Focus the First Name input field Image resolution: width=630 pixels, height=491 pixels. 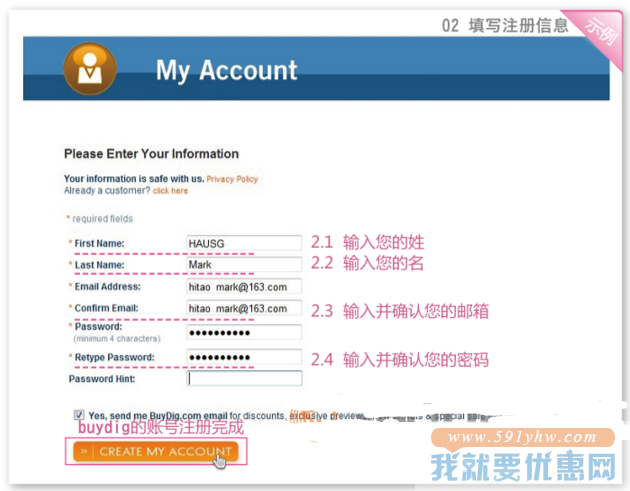pyautogui.click(x=244, y=243)
